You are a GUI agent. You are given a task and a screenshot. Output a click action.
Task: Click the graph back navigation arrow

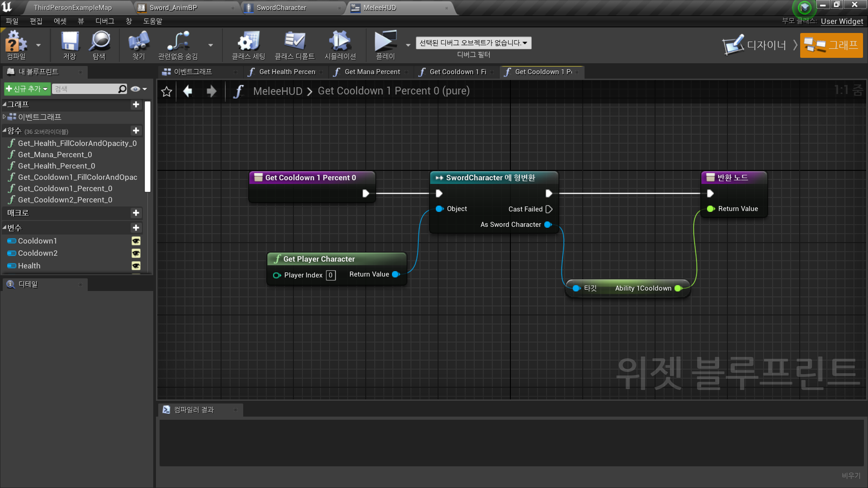[188, 91]
